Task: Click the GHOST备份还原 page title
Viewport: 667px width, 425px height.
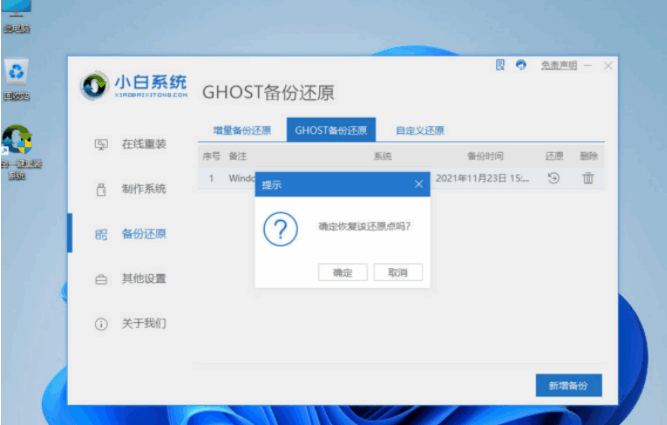Action: click(268, 92)
